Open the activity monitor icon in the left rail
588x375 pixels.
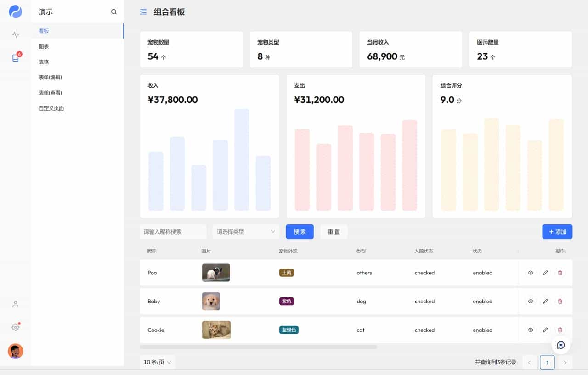tap(15, 34)
